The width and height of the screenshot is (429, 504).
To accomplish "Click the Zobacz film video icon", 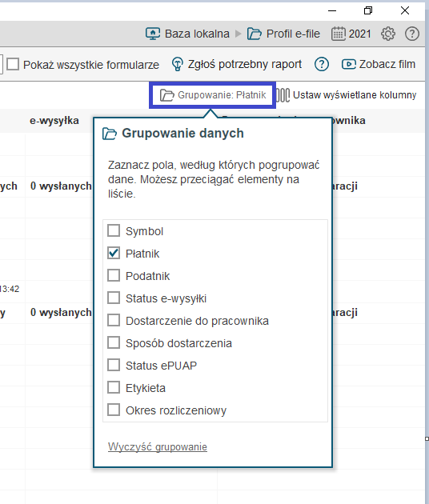I will 349,64.
